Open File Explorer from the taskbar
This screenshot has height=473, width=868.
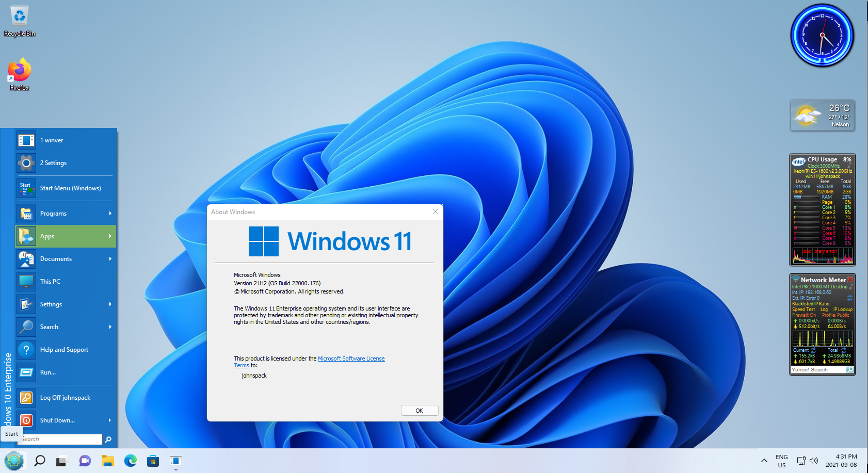[107, 461]
